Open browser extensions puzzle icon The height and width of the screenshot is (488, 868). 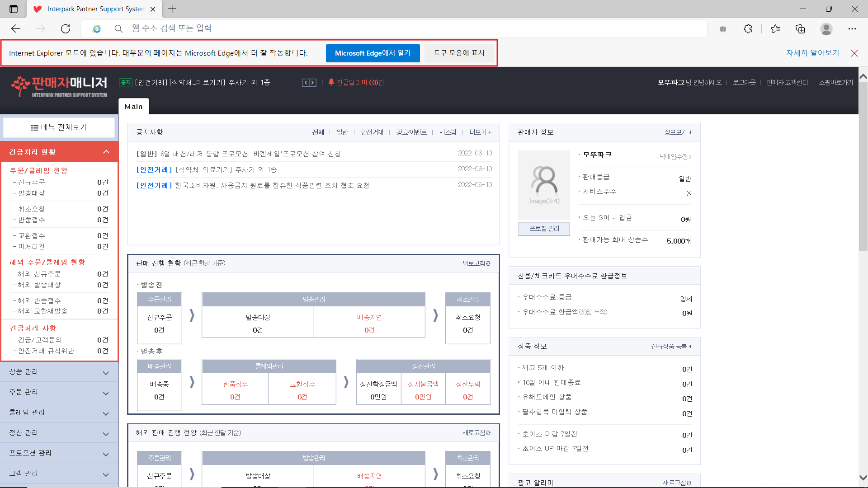pyautogui.click(x=748, y=29)
